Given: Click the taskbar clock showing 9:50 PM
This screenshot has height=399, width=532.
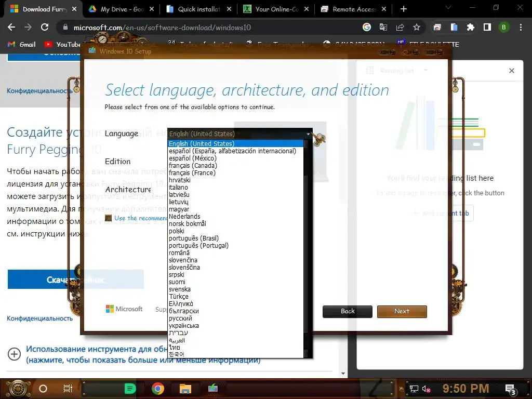Looking at the screenshot, I should tap(465, 389).
